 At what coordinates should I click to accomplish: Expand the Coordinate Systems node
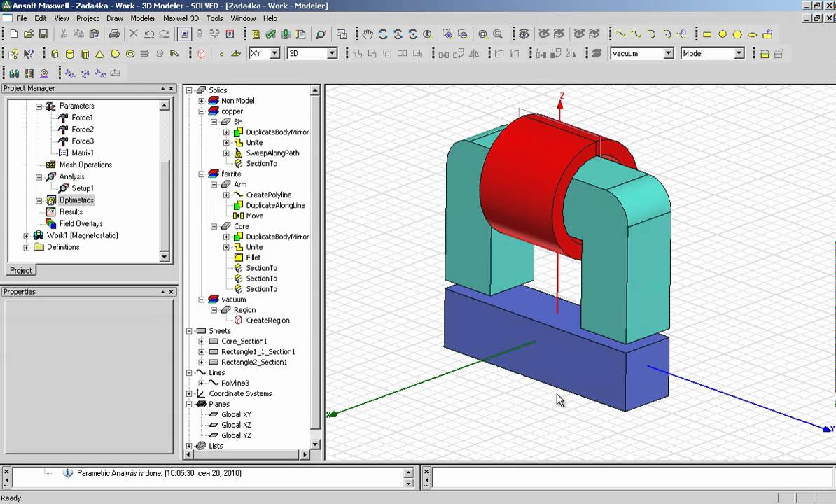189,393
